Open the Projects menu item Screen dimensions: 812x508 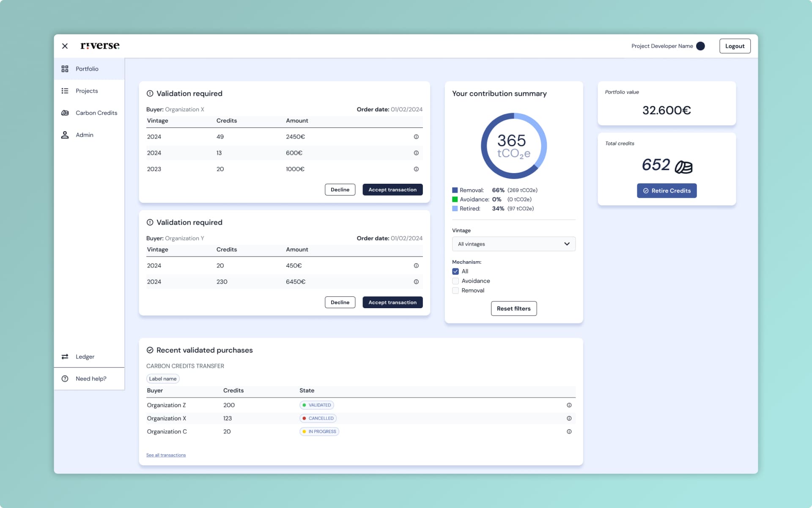click(87, 91)
